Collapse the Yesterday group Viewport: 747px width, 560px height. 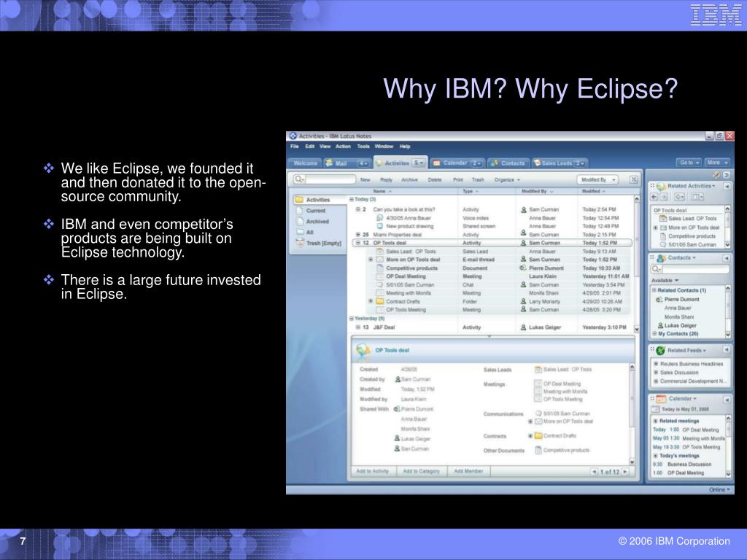pos(352,319)
